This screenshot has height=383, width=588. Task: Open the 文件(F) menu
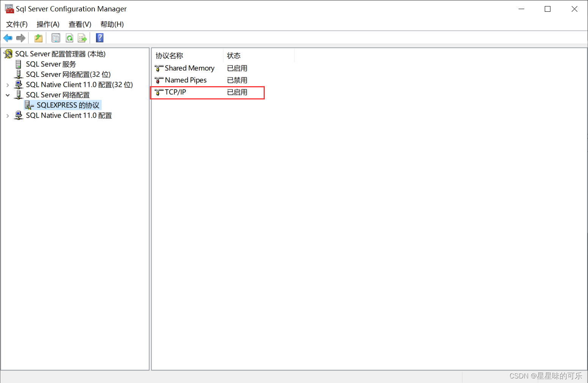pos(17,24)
